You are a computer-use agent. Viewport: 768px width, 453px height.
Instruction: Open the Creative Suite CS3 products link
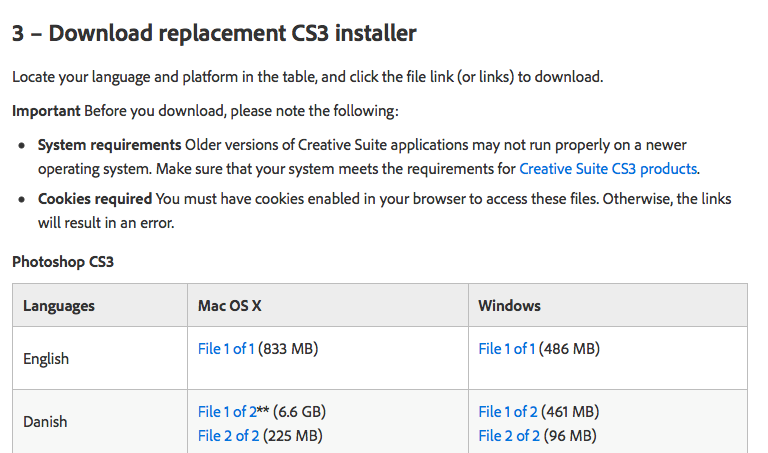(x=608, y=169)
